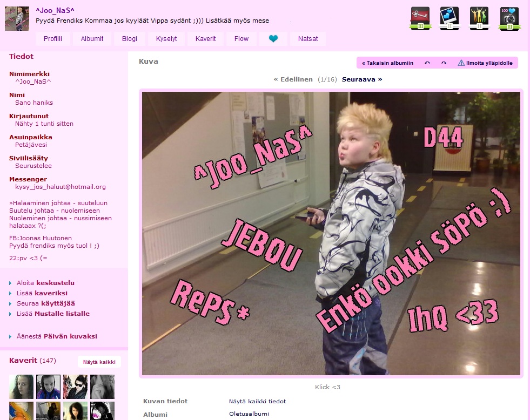Switch to the Flow tab

click(x=241, y=38)
